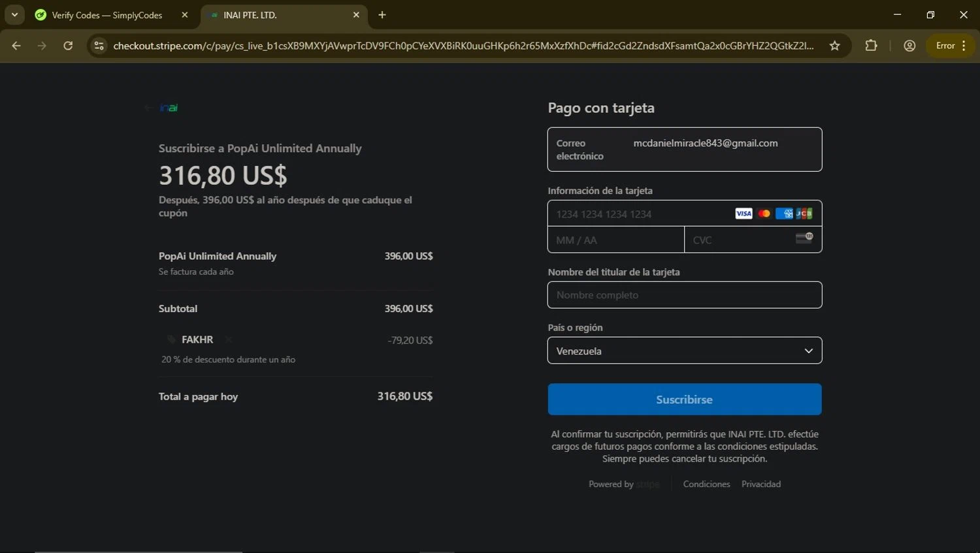Image resolution: width=980 pixels, height=553 pixels.
Task: Click the Se factura cada año text
Action: pyautogui.click(x=196, y=272)
